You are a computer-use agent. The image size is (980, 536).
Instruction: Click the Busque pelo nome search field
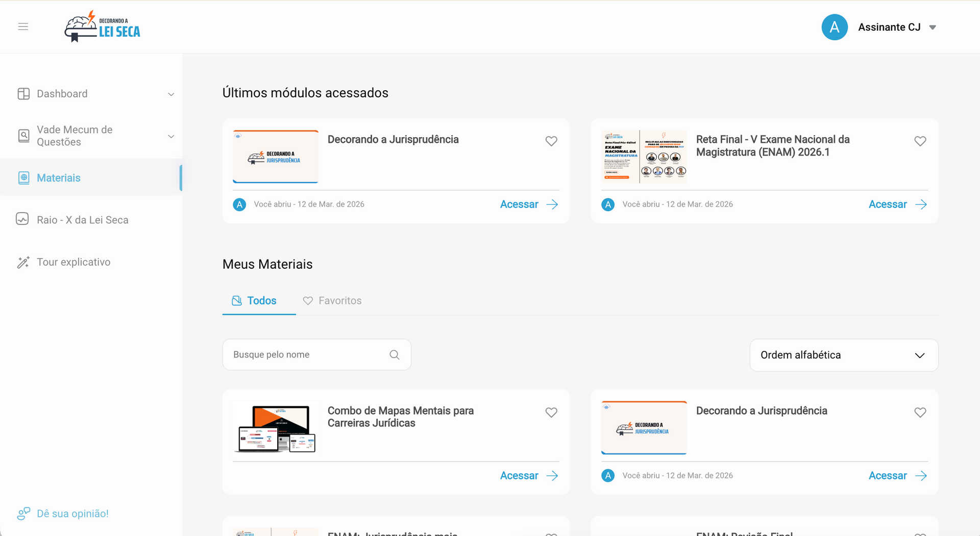(x=306, y=355)
